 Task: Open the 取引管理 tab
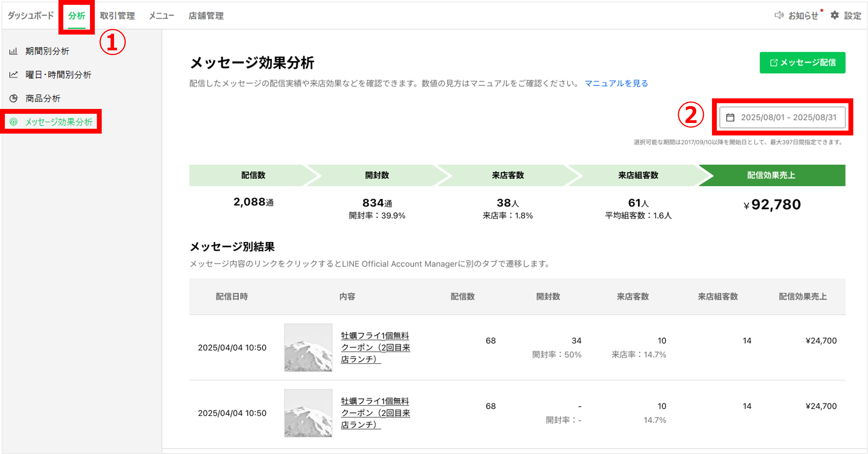(x=117, y=15)
